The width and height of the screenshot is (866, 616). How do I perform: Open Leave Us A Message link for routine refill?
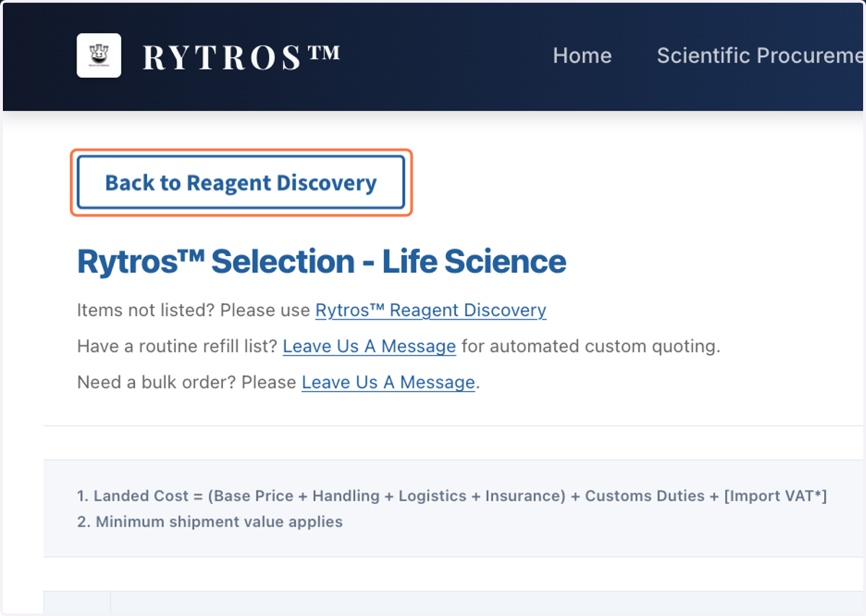369,346
